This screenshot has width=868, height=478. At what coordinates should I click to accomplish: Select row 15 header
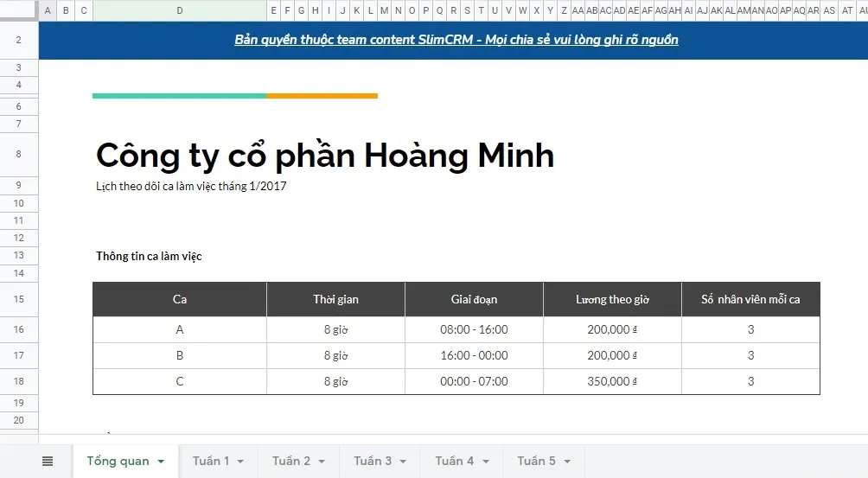coord(19,299)
